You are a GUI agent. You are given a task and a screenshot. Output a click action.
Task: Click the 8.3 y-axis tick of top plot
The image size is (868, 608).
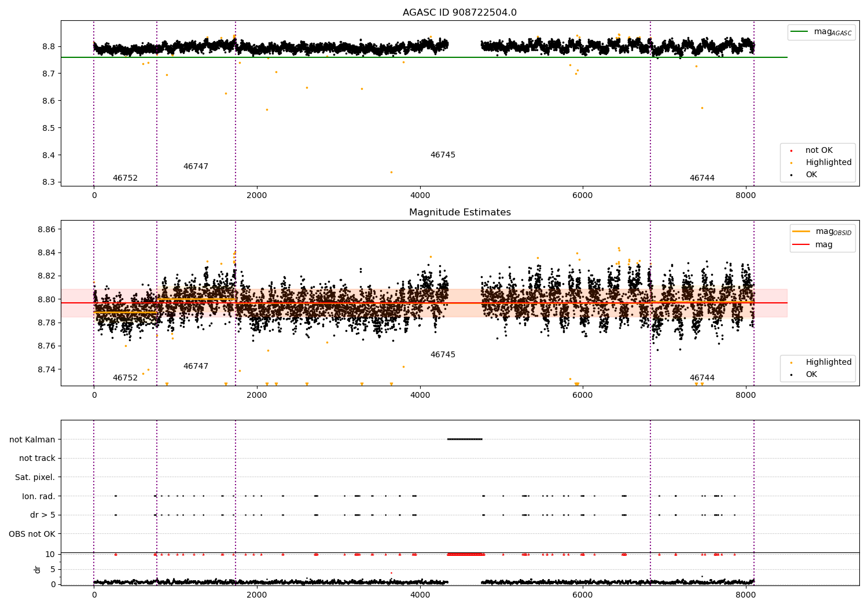pyautogui.click(x=49, y=182)
